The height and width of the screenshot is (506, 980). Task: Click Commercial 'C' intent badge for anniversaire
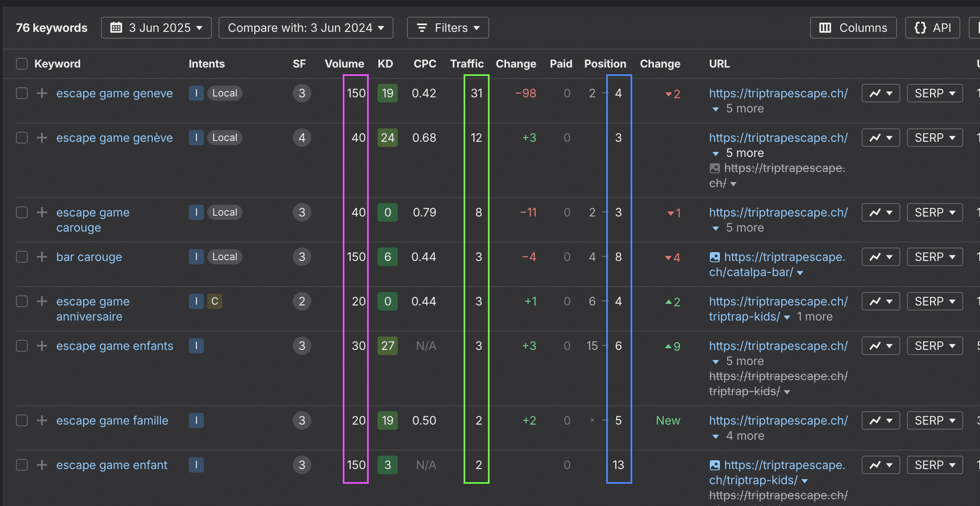click(x=215, y=301)
